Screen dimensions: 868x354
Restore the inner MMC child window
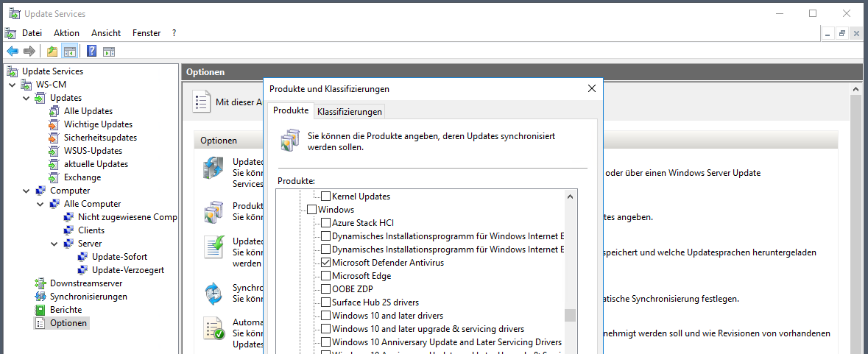pos(842,33)
